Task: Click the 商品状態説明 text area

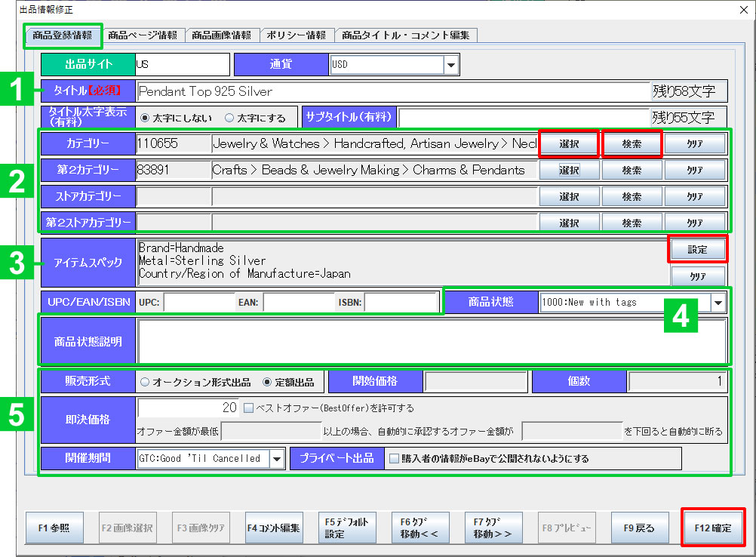Action: (432, 341)
